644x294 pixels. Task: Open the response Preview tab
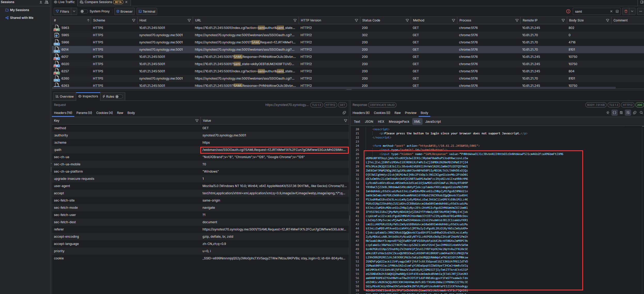(410, 113)
